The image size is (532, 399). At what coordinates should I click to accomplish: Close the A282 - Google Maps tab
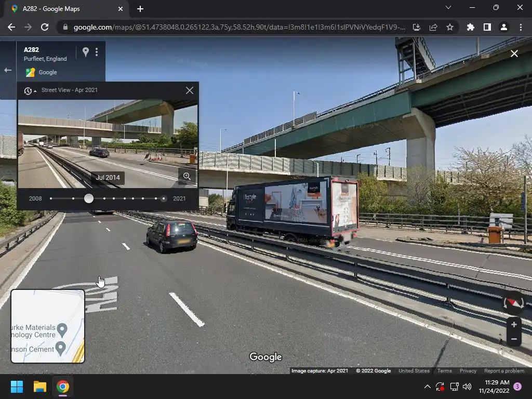coord(121,9)
